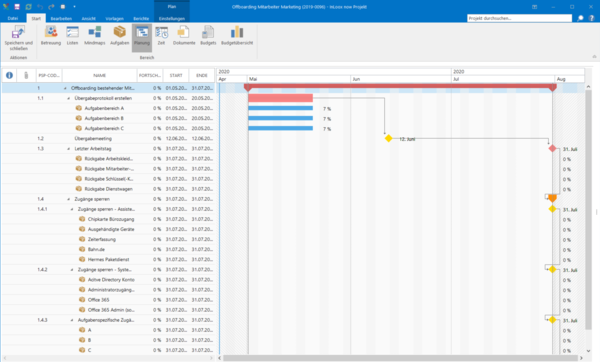Collapse Aufgabenspezifische Zugä... group
The image size is (600, 362).
tap(72, 320)
